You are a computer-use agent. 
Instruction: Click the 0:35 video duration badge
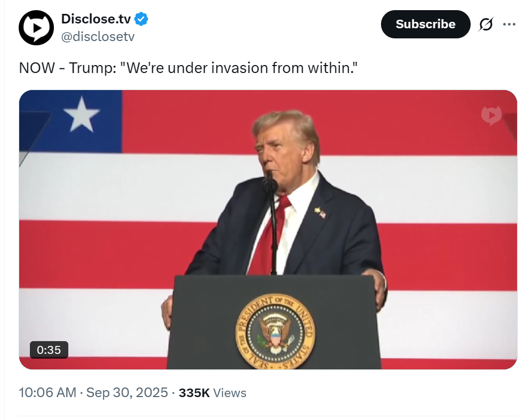coord(49,350)
